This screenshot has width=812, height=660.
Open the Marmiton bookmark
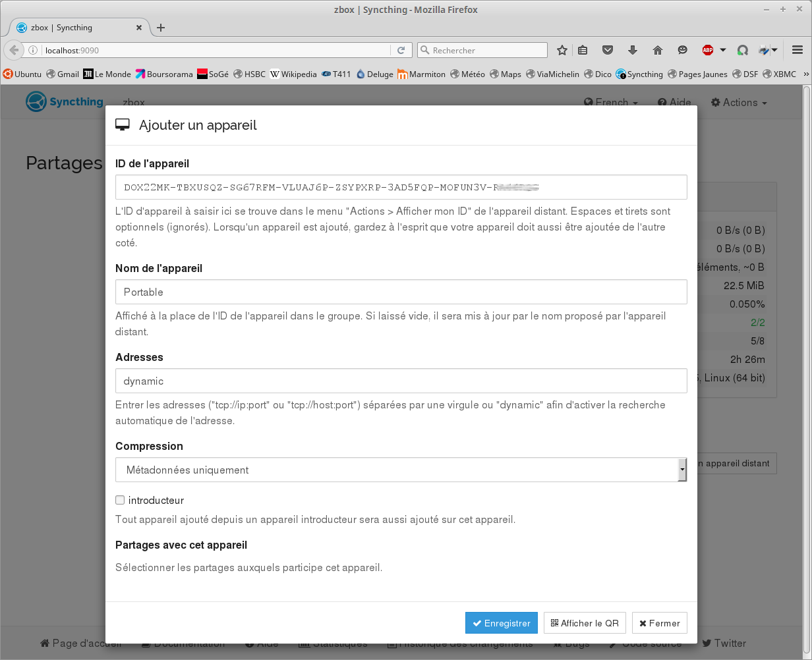click(422, 74)
